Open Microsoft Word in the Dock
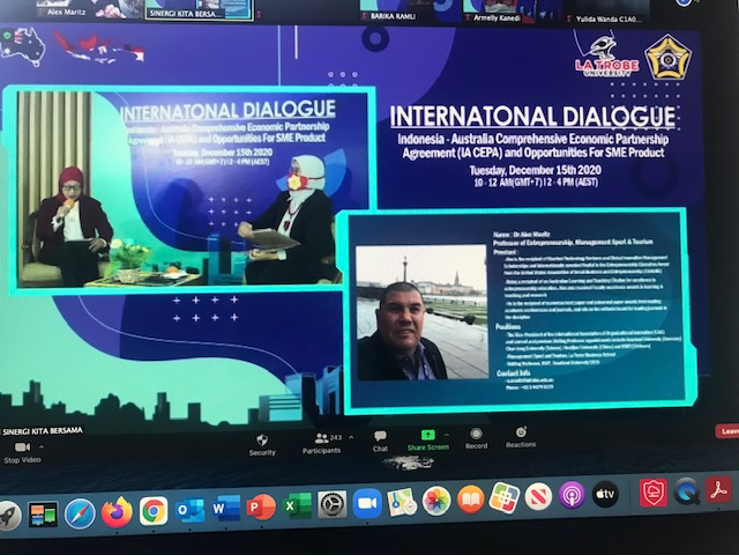The image size is (739, 556). pyautogui.click(x=225, y=508)
